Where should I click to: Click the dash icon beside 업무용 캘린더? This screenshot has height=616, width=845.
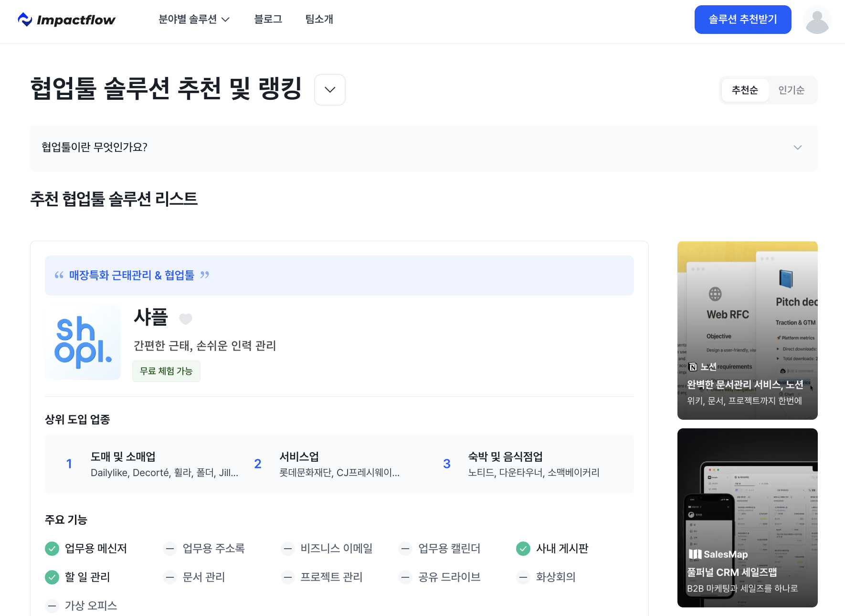click(405, 549)
